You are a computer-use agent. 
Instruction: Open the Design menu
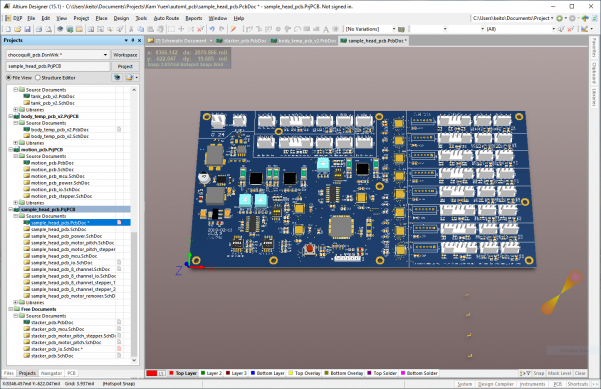point(121,18)
